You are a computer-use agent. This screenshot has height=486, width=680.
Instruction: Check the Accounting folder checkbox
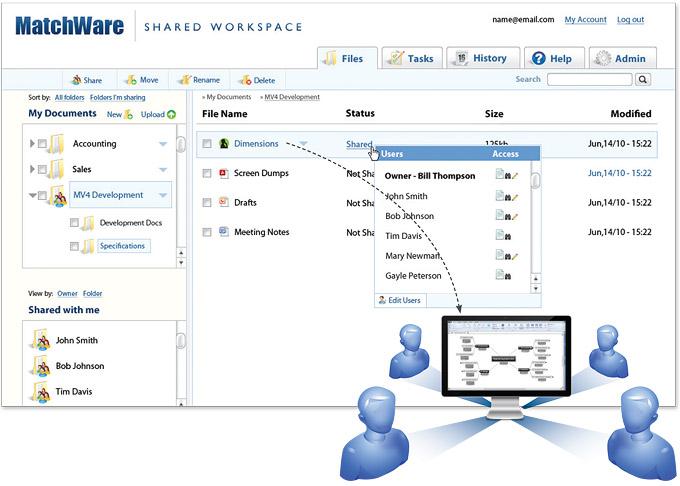click(x=42, y=144)
